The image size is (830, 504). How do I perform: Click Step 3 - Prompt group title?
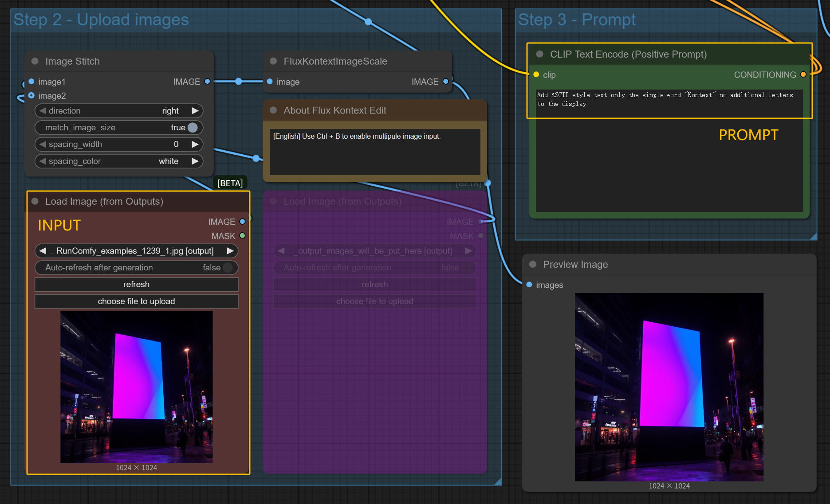point(577,20)
